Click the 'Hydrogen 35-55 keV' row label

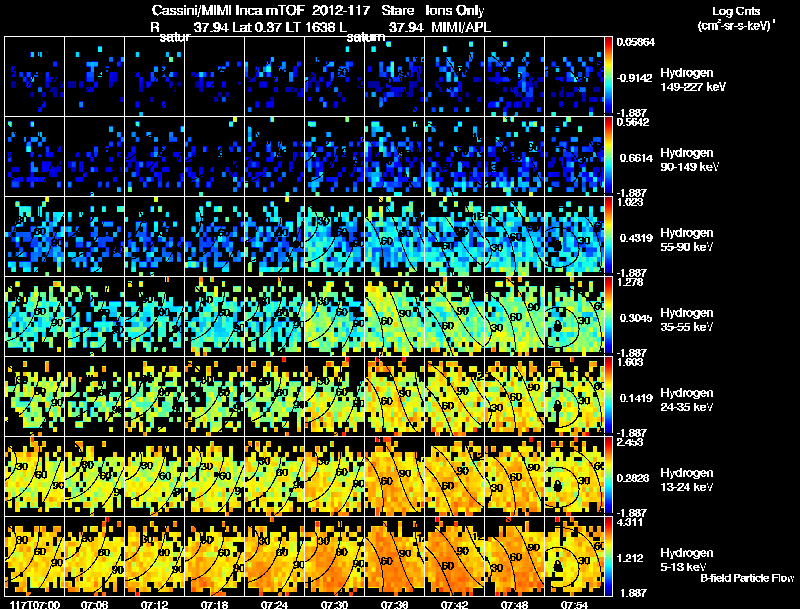tap(687, 320)
